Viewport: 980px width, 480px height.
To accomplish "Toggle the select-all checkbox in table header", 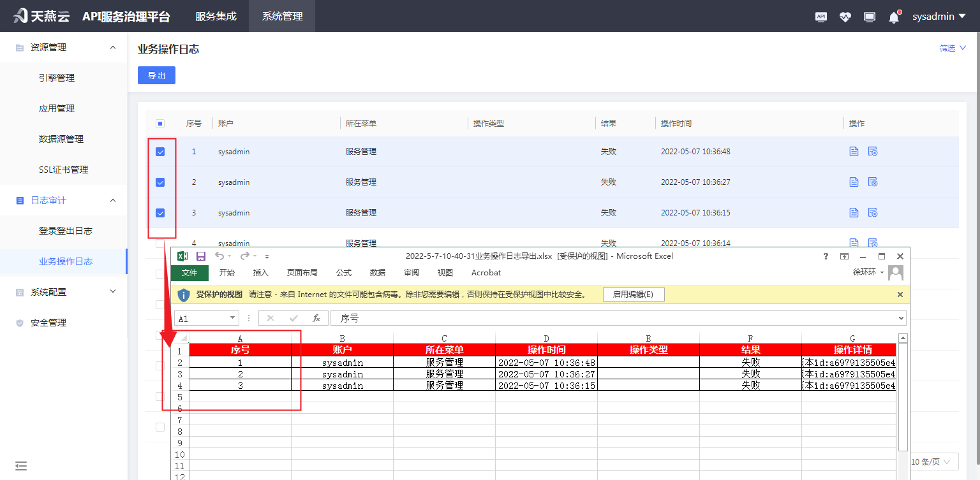I will pyautogui.click(x=161, y=123).
